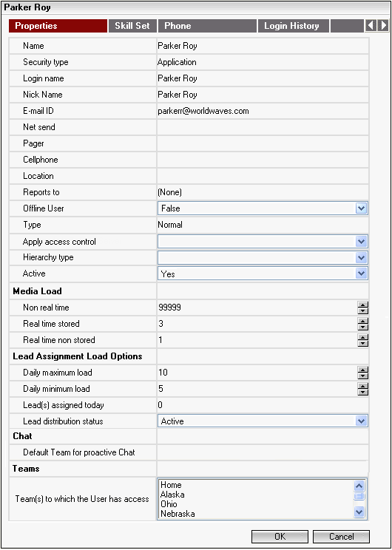Image resolution: width=392 pixels, height=550 pixels.
Task: Click the Non real time 99999 value
Action: pyautogui.click(x=170, y=308)
